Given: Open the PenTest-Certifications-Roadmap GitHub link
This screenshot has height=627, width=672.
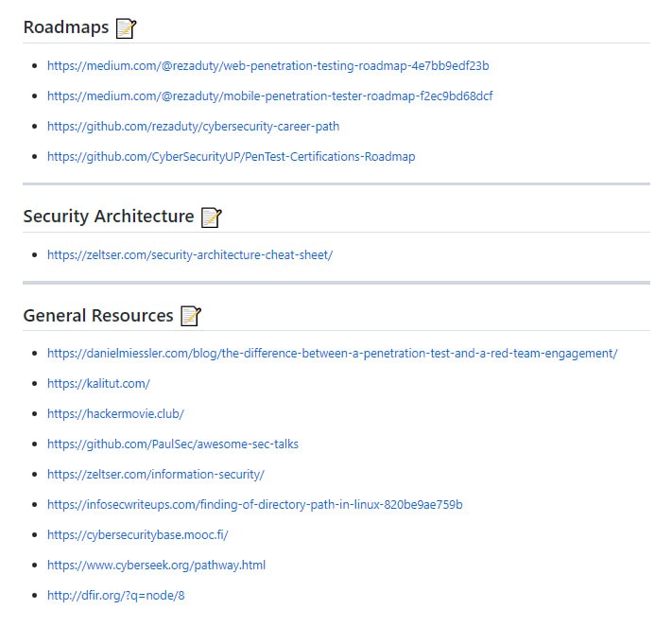Looking at the screenshot, I should 231,157.
